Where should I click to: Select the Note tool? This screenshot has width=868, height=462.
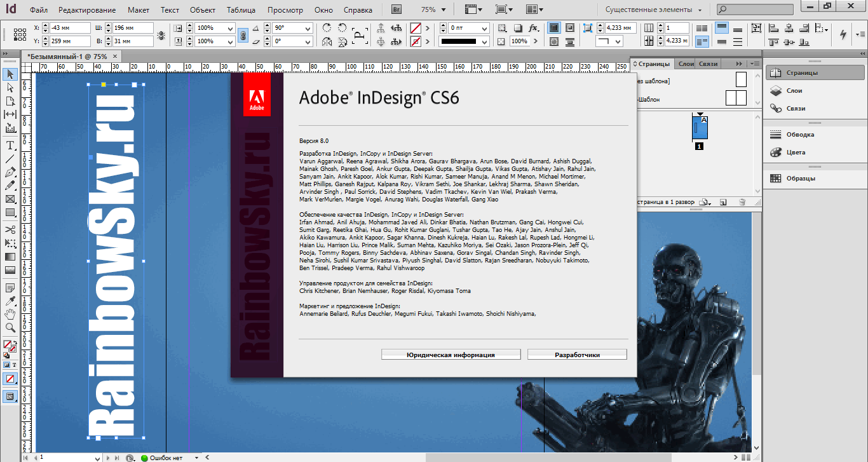click(x=10, y=287)
